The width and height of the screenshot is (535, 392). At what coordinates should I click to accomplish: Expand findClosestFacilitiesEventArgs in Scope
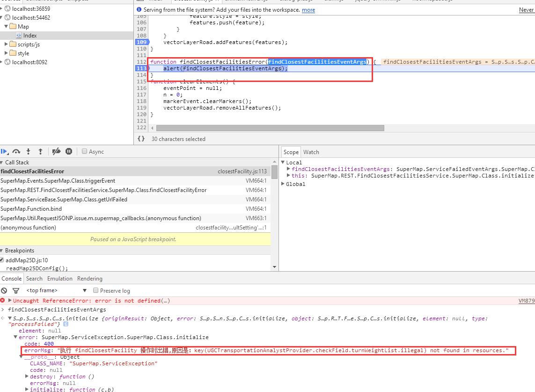coord(288,169)
